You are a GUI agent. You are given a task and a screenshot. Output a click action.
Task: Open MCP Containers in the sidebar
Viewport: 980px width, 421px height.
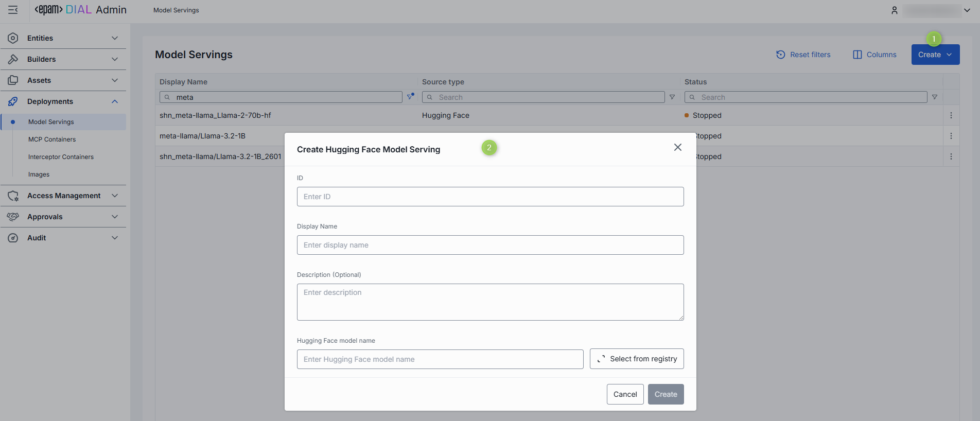(x=52, y=139)
